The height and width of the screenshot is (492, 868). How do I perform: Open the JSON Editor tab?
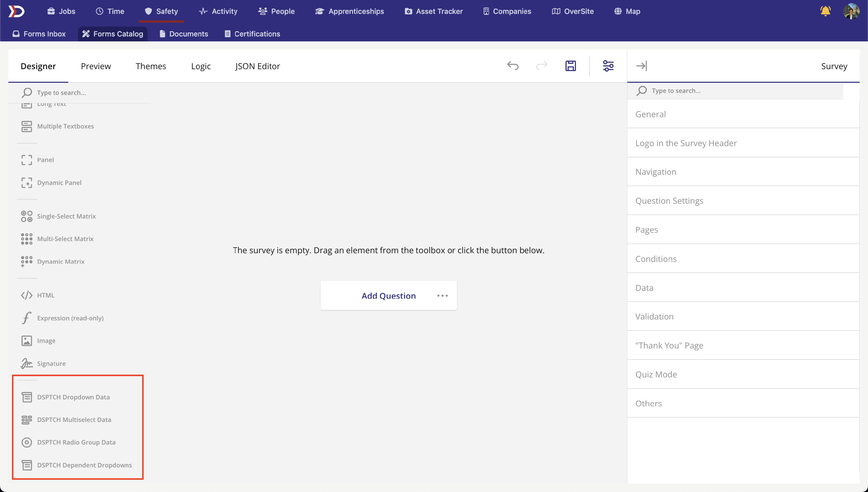click(x=257, y=66)
